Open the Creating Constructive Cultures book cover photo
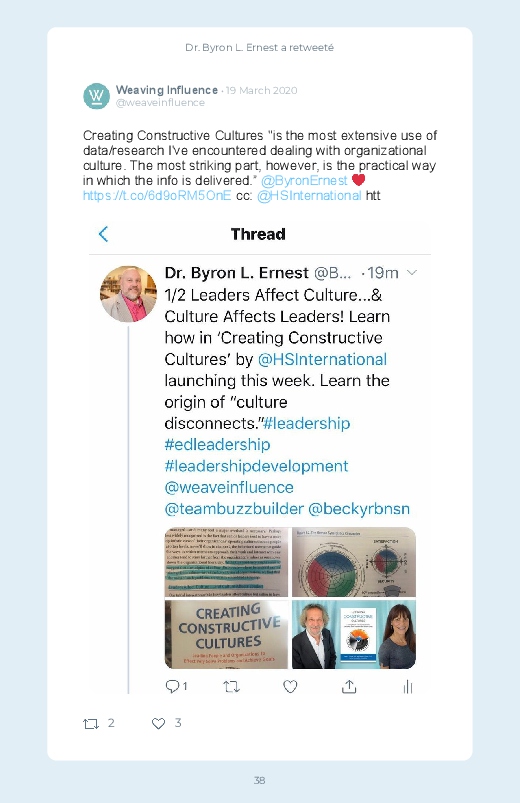This screenshot has height=803, width=520. coord(226,635)
